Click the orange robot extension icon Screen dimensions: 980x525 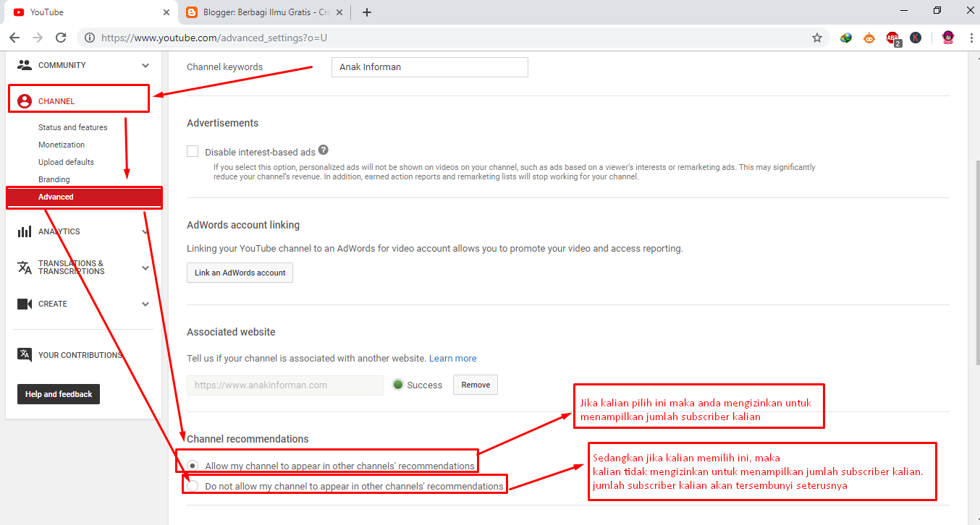point(869,38)
